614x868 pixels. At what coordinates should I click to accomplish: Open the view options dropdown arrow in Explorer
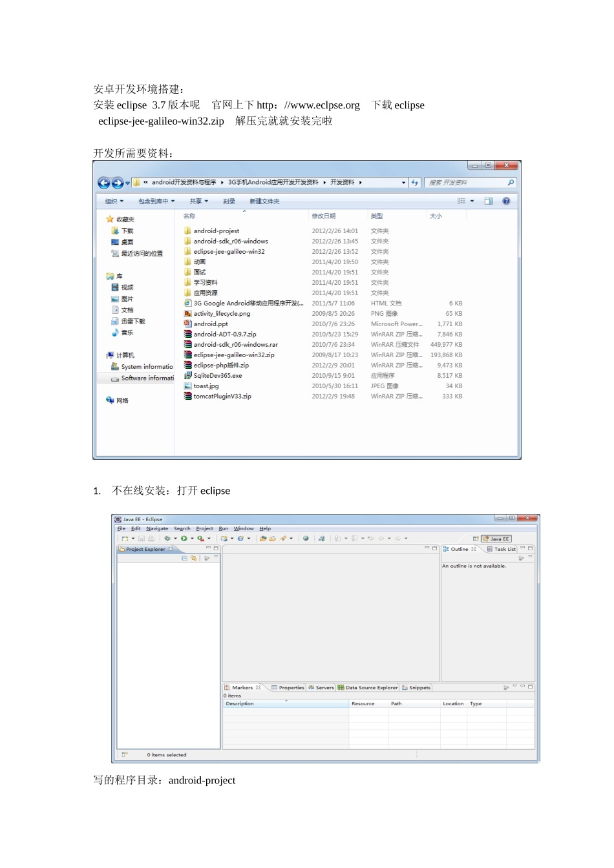click(x=472, y=201)
